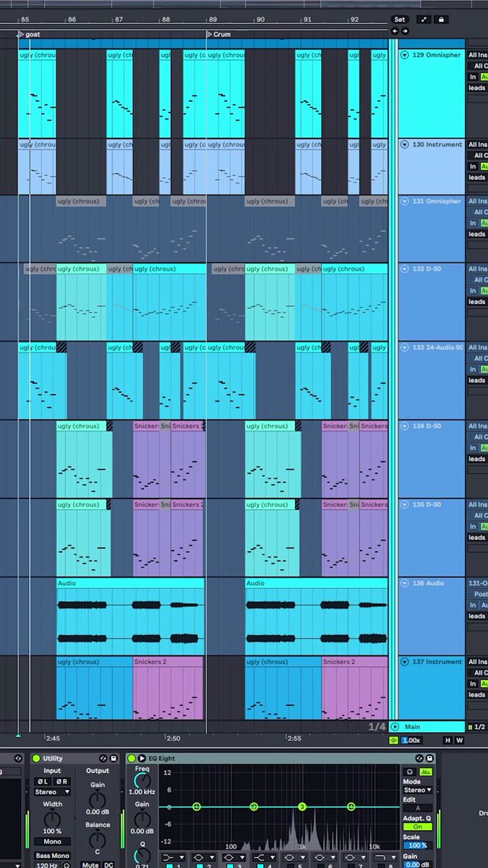488x868 pixels.
Task: Fold track 129 Omnispher
Action: click(405, 55)
